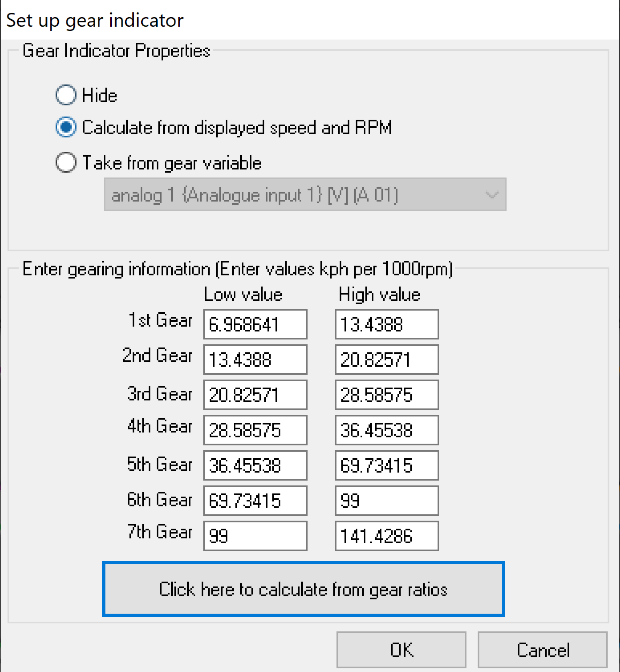
Task: Click 5th Gear high value field
Action: (387, 465)
